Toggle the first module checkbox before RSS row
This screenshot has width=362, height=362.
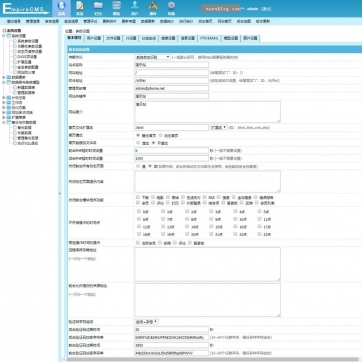click(138, 197)
